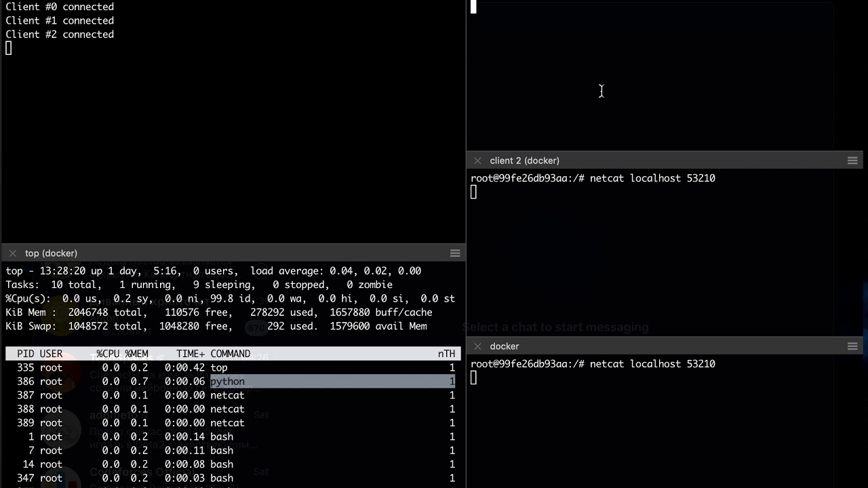Click the USER column header in top
Screen dimensions: 868x488
[51, 354]
